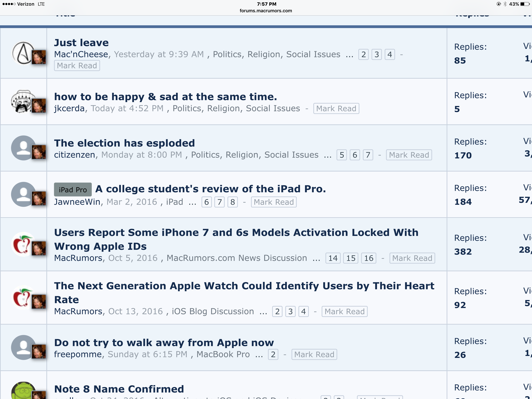Mark Read the iPad Pro review thread
Image resolution: width=532 pixels, height=399 pixels.
coord(274,202)
